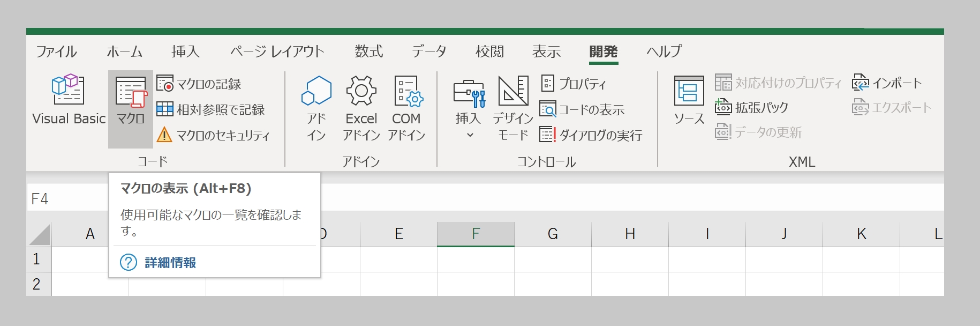Switch to the ホーム tab
980x326 pixels.
pyautogui.click(x=124, y=51)
